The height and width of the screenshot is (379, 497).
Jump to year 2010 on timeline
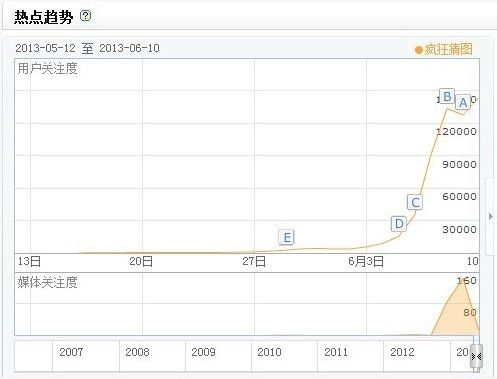pyautogui.click(x=269, y=352)
